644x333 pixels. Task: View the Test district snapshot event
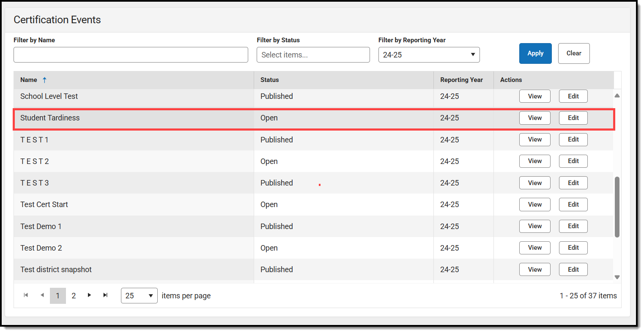[x=534, y=270]
